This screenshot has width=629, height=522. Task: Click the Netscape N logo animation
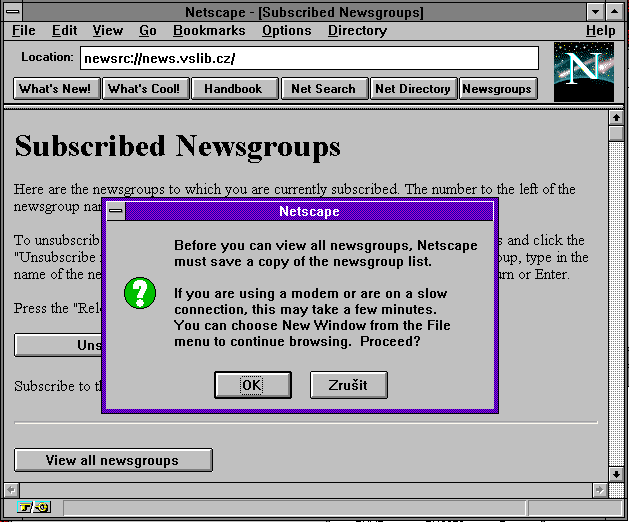tap(584, 72)
